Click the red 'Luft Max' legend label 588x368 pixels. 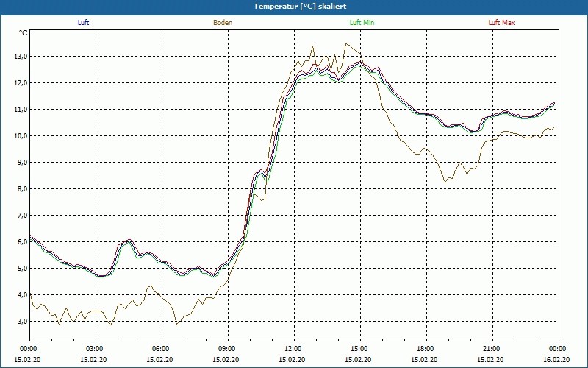tap(501, 23)
